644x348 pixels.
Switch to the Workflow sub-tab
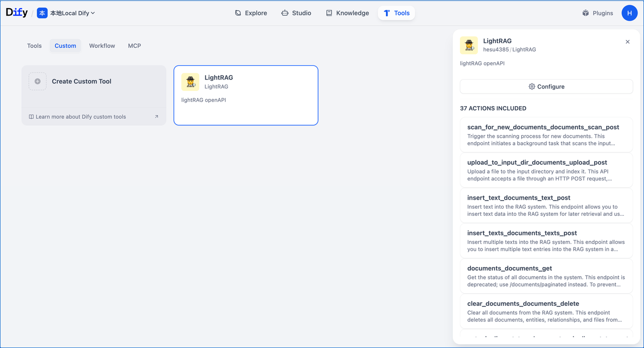pyautogui.click(x=102, y=46)
